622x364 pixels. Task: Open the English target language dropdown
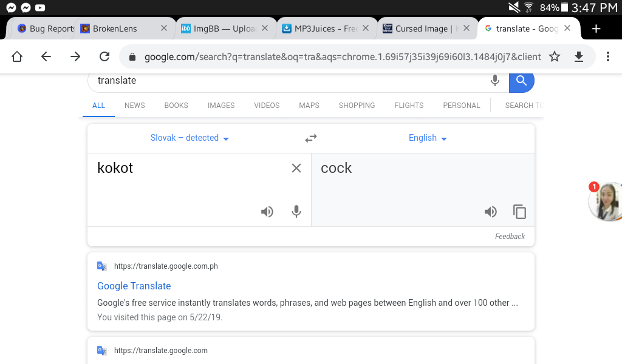(428, 138)
